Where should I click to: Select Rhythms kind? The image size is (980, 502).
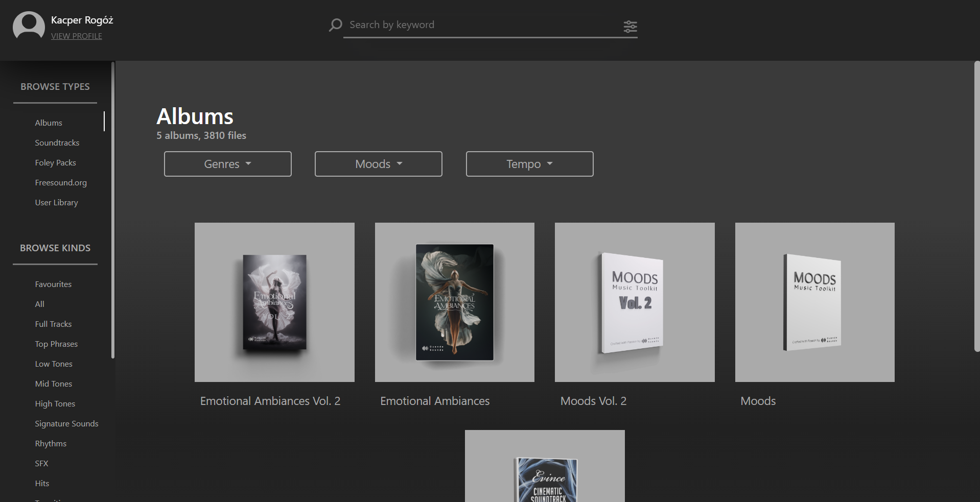click(51, 444)
